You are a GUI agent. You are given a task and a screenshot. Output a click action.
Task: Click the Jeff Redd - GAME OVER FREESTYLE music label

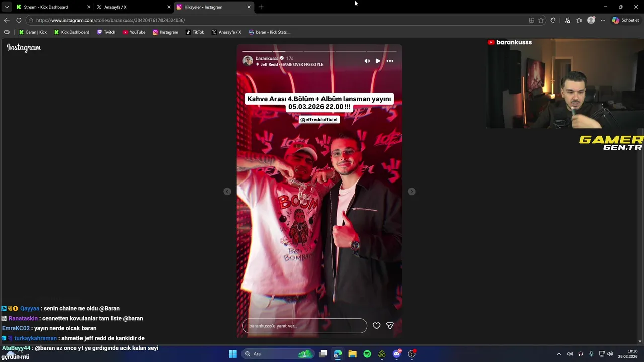tap(292, 64)
